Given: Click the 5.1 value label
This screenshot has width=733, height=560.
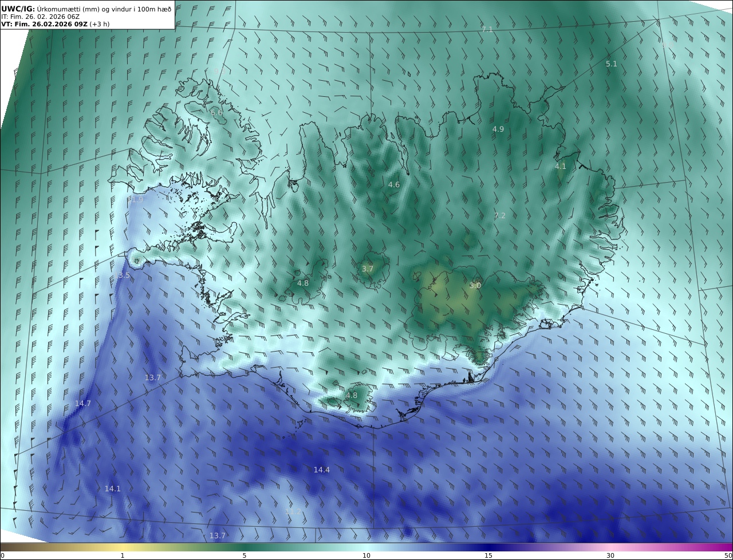Looking at the screenshot, I should point(612,64).
